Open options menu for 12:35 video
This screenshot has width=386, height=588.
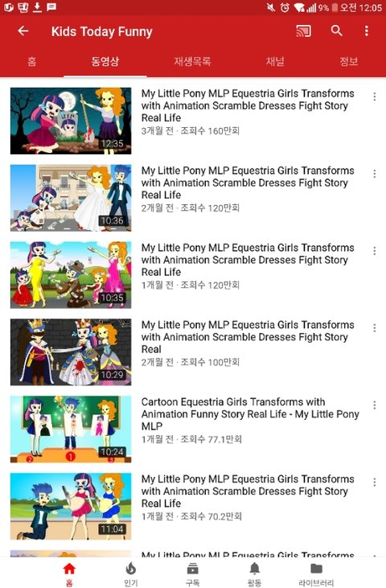[x=375, y=97]
